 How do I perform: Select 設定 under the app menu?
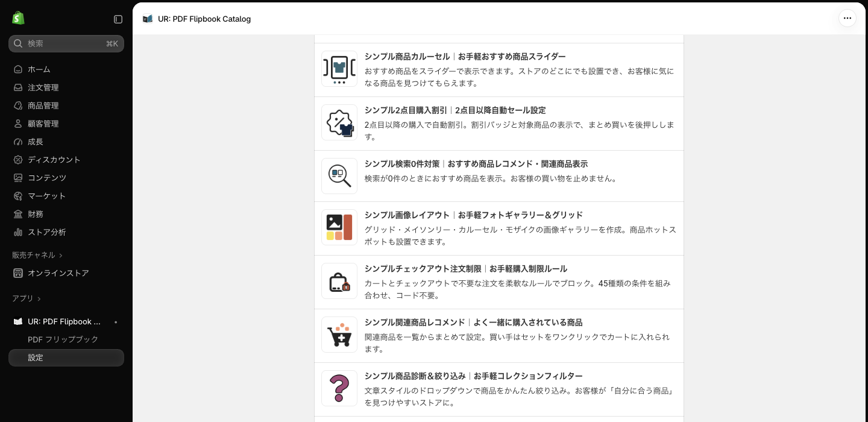[x=66, y=357]
